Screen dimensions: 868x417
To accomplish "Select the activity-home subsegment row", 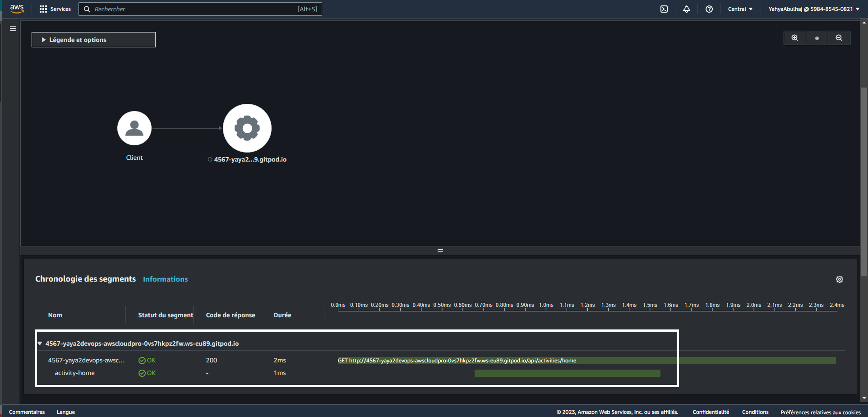I will [74, 373].
